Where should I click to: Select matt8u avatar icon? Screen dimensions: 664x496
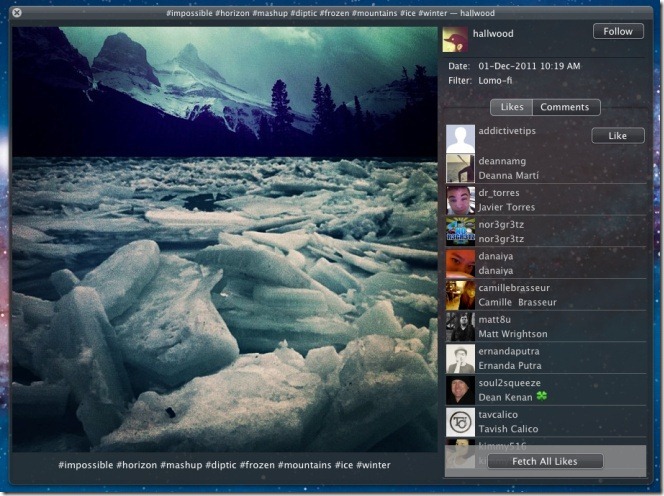460,327
